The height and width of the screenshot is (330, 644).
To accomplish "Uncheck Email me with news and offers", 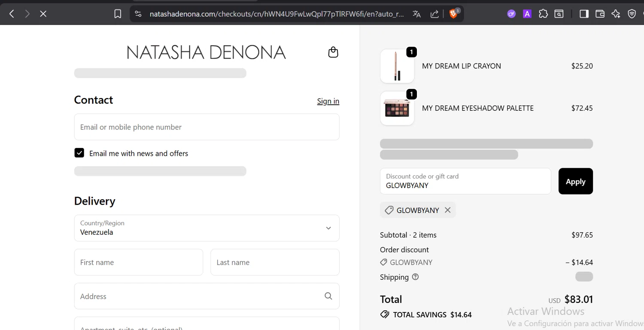I will (79, 153).
